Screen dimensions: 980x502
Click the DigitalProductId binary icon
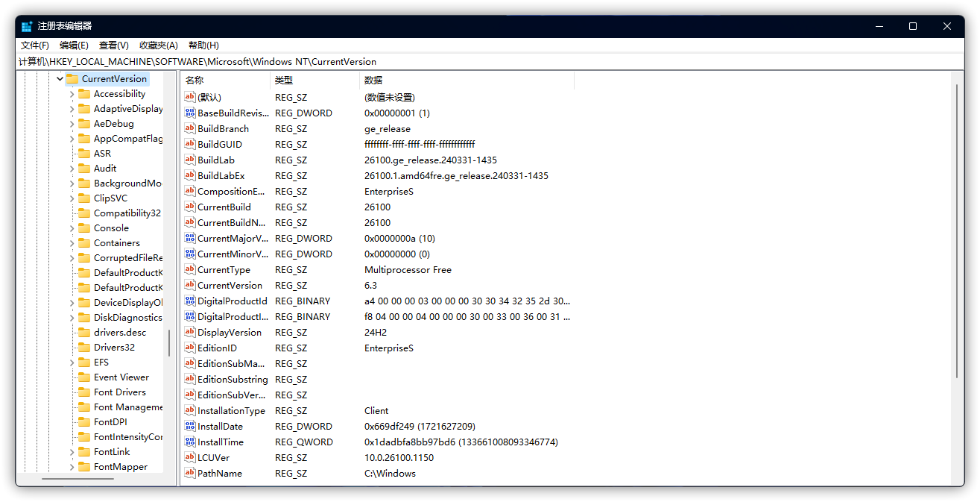coord(189,301)
